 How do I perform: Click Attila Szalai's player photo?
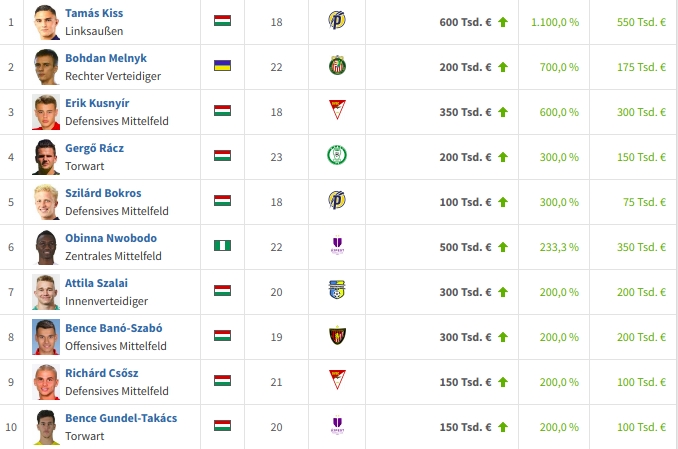46,292
